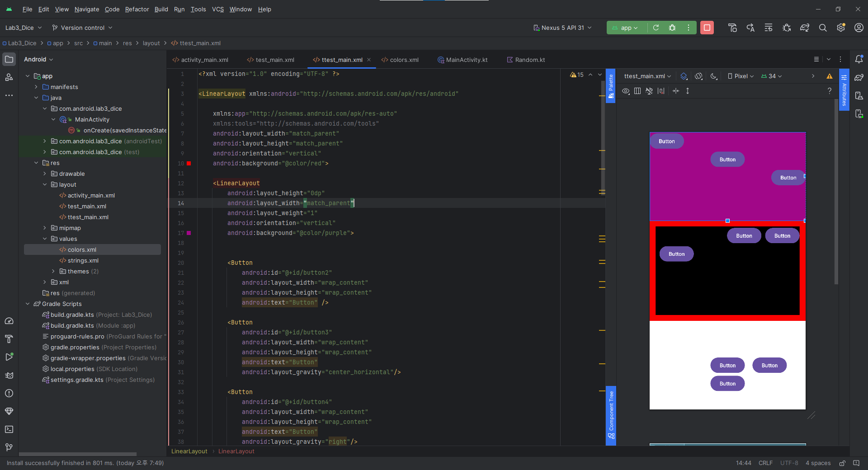Image resolution: width=868 pixels, height=470 pixels.
Task: Switch to the activity_main.xml tab
Action: coord(200,60)
